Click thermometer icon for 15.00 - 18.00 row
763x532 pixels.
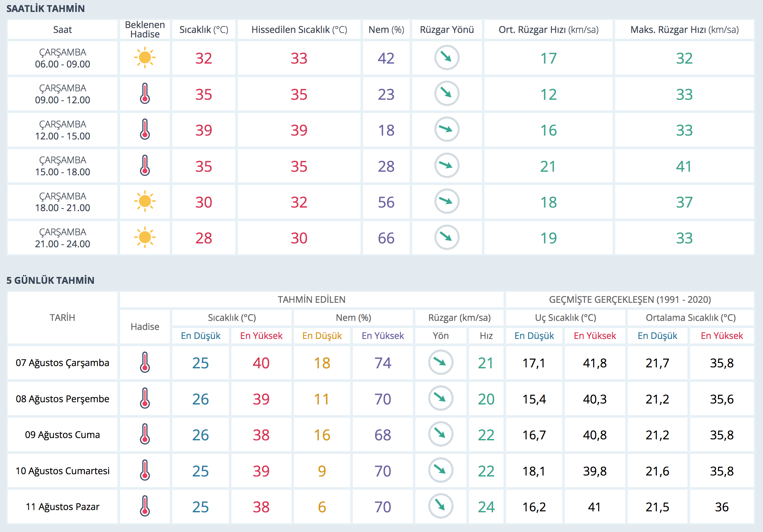pos(145,166)
